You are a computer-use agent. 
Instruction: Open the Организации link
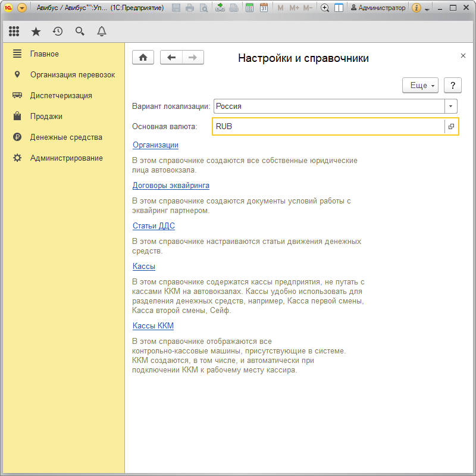coord(155,145)
